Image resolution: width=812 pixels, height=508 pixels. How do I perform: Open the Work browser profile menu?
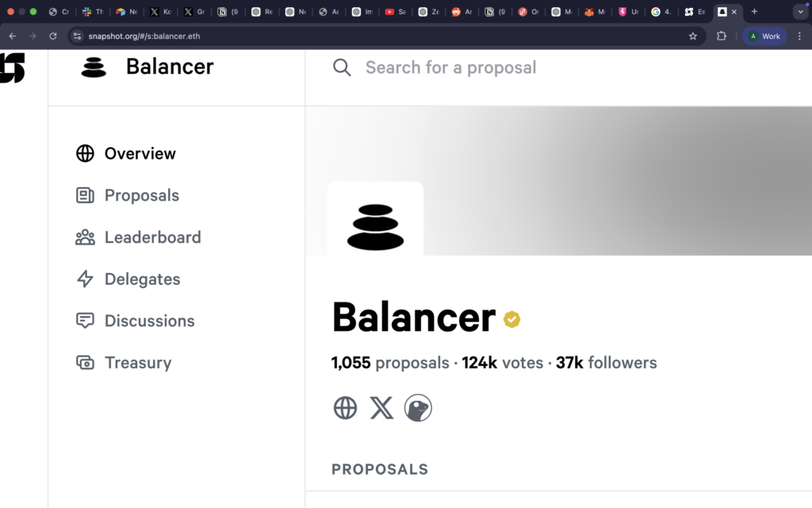coord(764,36)
